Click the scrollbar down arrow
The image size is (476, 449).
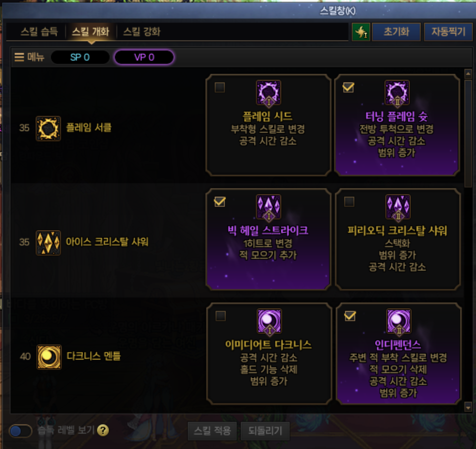(468, 407)
